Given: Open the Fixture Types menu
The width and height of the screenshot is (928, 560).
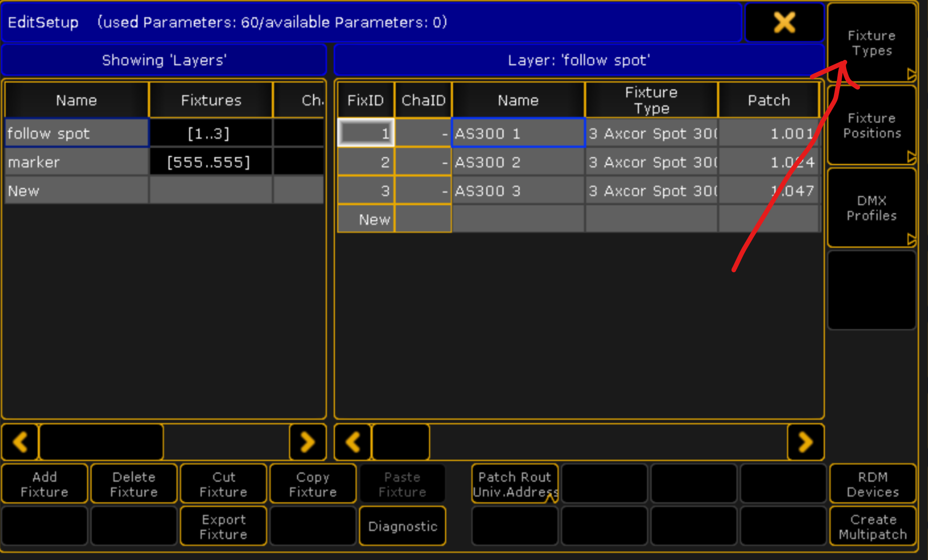Looking at the screenshot, I should click(871, 43).
